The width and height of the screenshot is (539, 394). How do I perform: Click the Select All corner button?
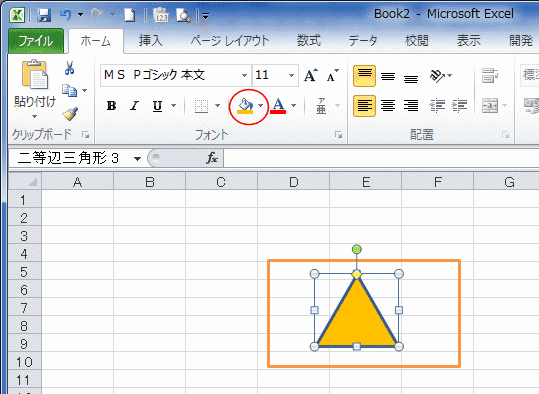(x=25, y=181)
